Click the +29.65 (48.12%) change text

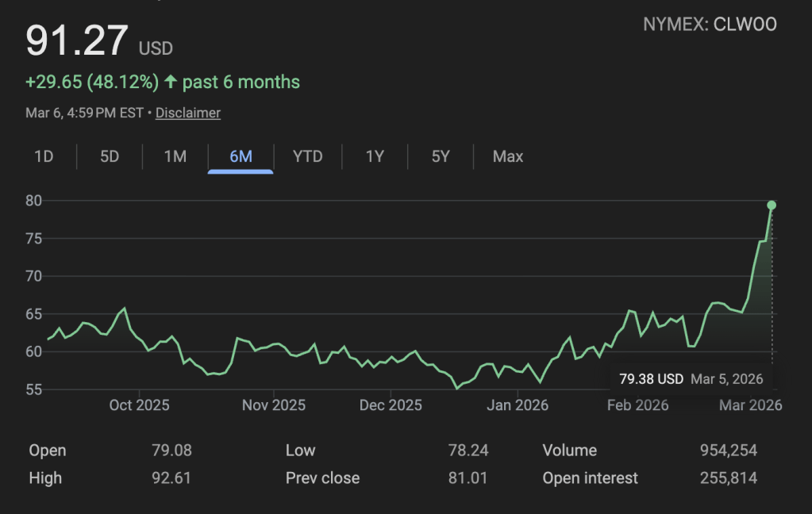point(92,82)
